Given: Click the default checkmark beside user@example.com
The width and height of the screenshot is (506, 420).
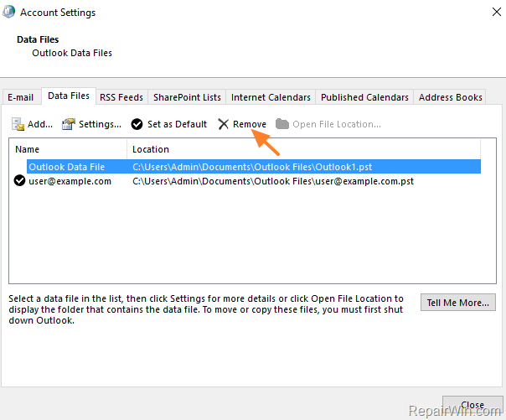Looking at the screenshot, I should click(19, 181).
